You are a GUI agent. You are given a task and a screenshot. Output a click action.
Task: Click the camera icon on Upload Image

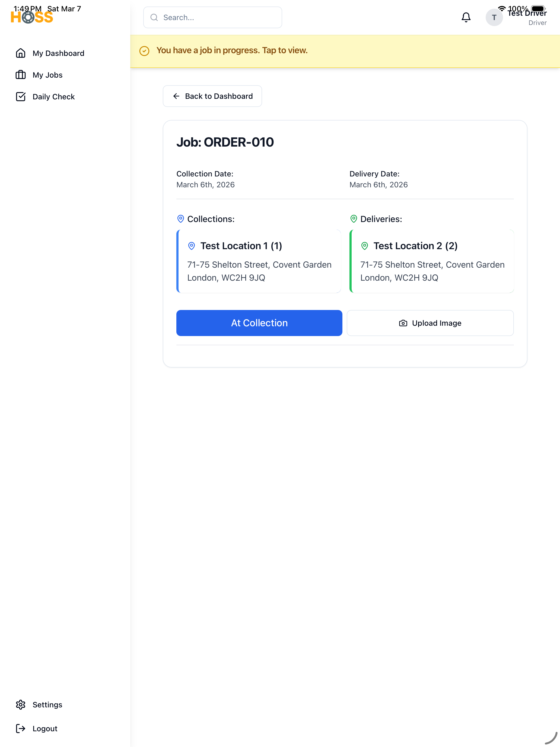point(403,323)
